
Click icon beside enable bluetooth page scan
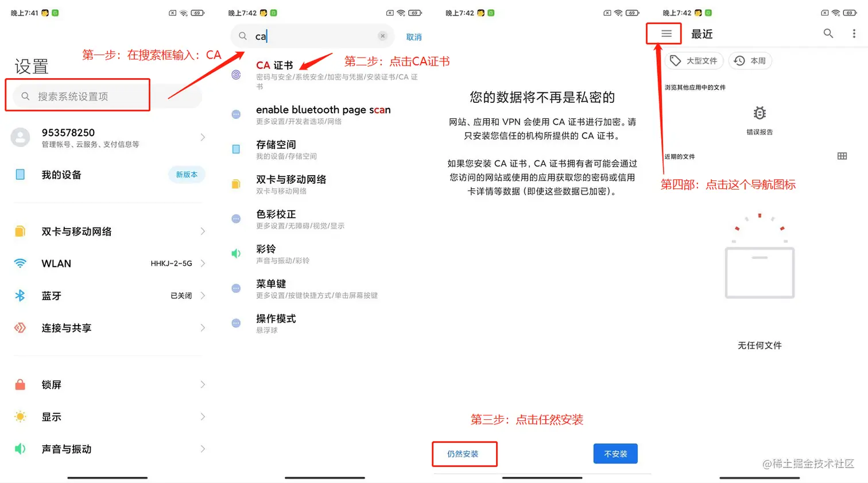(x=236, y=114)
